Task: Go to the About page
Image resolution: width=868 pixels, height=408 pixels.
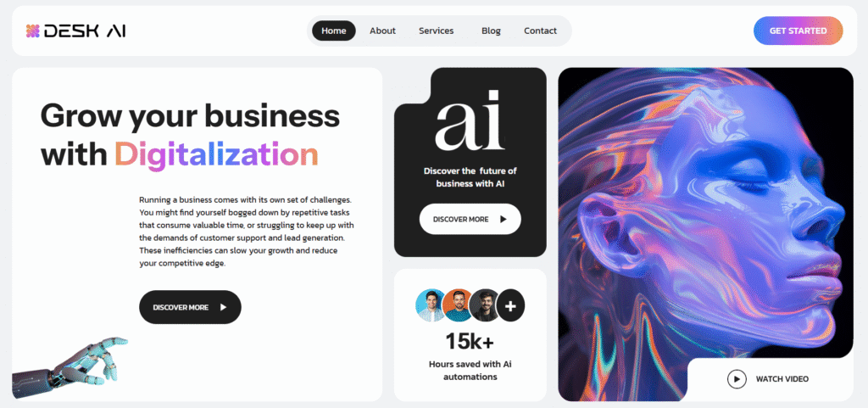Action: (x=382, y=31)
